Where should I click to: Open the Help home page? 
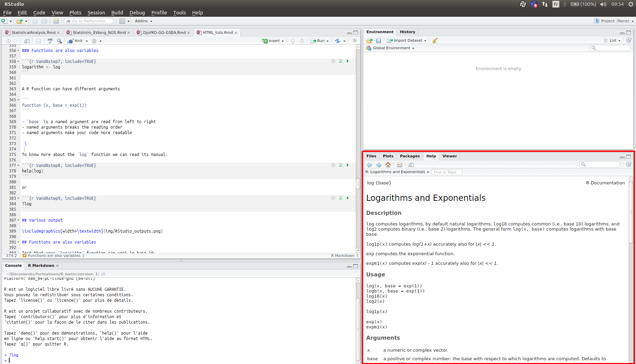(388, 165)
